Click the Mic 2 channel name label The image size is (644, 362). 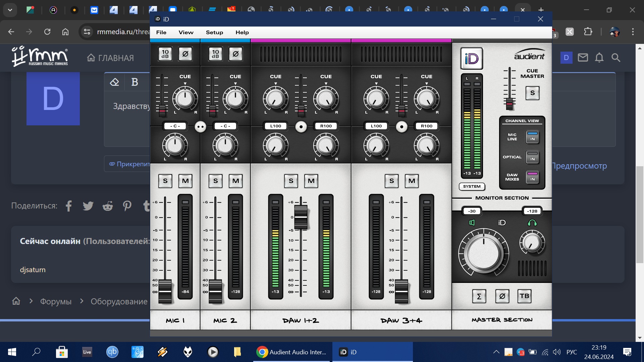(225, 320)
